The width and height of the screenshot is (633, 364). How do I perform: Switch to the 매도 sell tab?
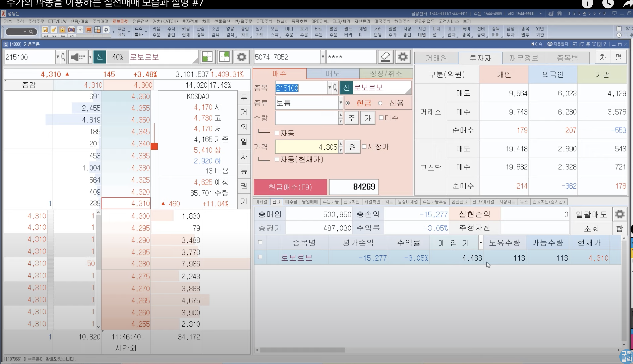[x=333, y=74]
